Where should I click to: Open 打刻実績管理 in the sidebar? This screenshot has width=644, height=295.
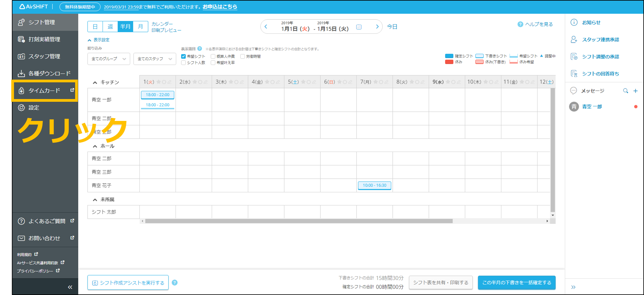coord(45,39)
